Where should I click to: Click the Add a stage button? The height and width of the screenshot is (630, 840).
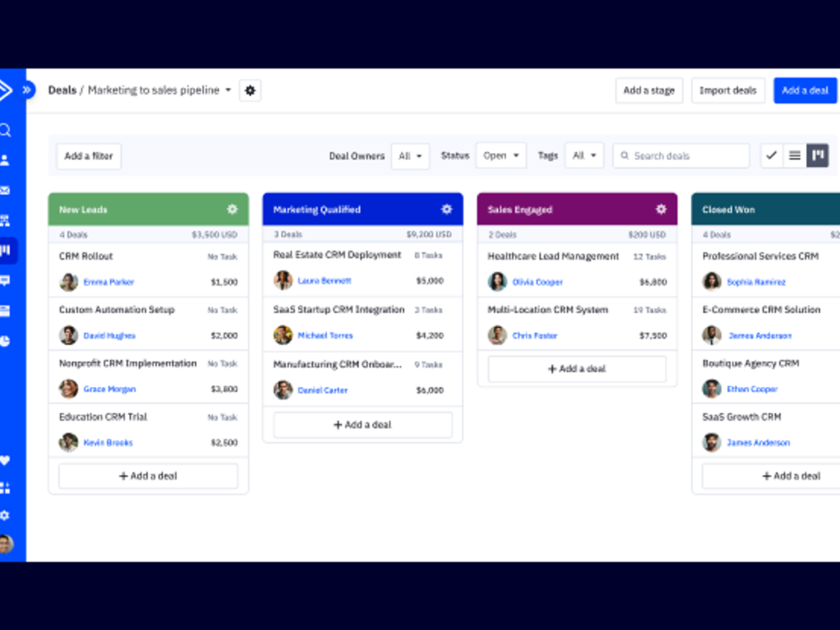(x=649, y=91)
